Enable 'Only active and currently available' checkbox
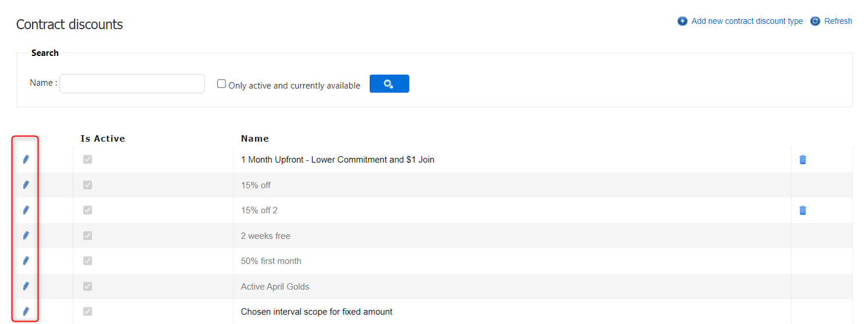The image size is (868, 324). click(x=221, y=84)
